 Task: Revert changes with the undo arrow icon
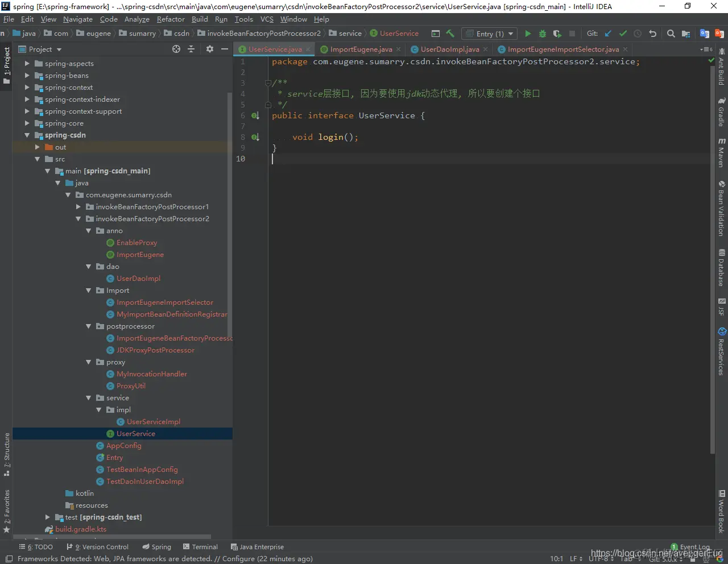point(652,34)
